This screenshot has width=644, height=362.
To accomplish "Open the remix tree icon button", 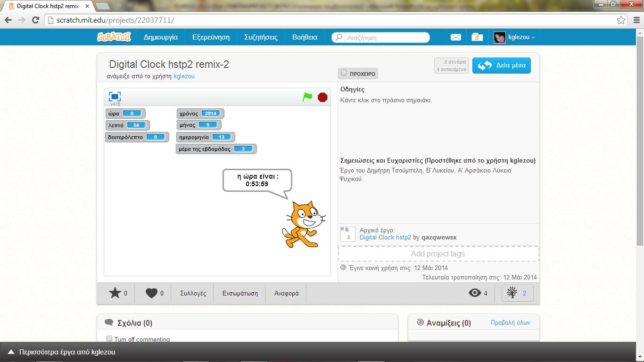I will click(x=517, y=293).
